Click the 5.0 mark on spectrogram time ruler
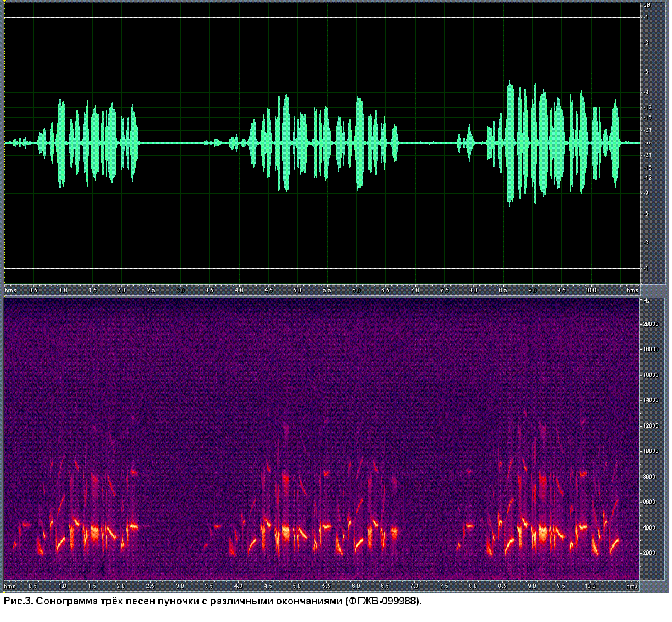 coord(297,587)
